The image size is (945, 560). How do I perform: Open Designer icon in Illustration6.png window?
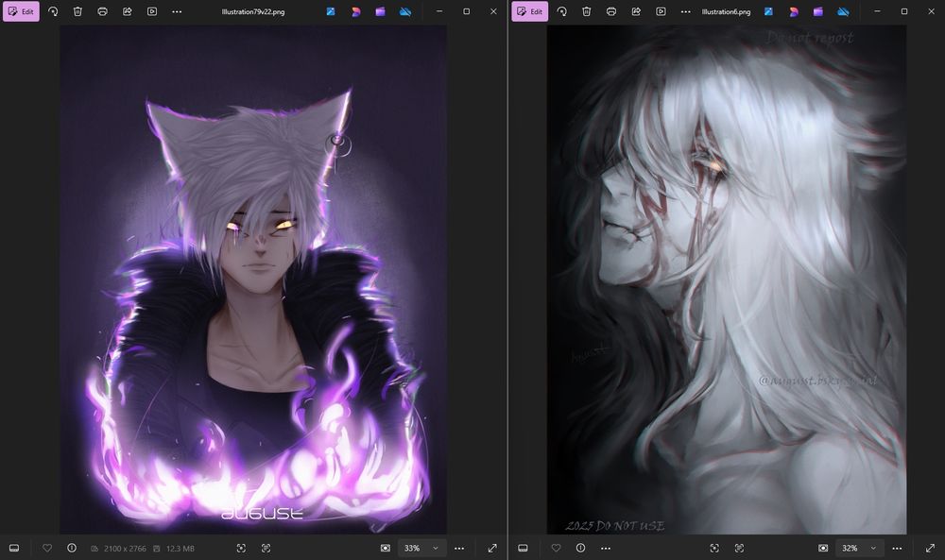793,11
